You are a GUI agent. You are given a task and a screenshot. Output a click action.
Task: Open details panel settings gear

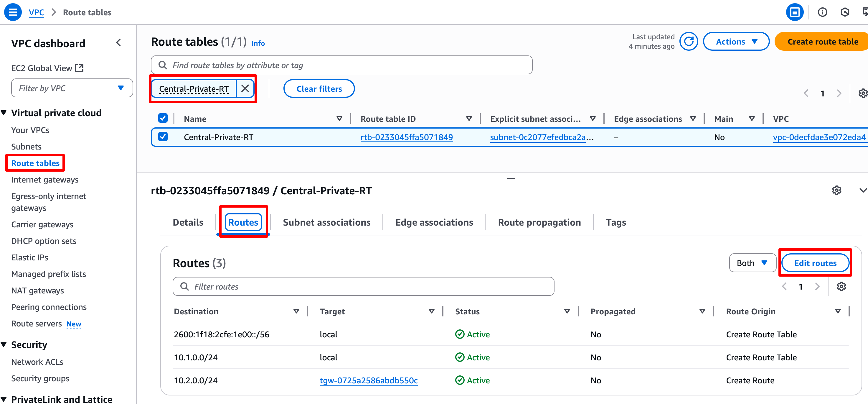click(836, 190)
